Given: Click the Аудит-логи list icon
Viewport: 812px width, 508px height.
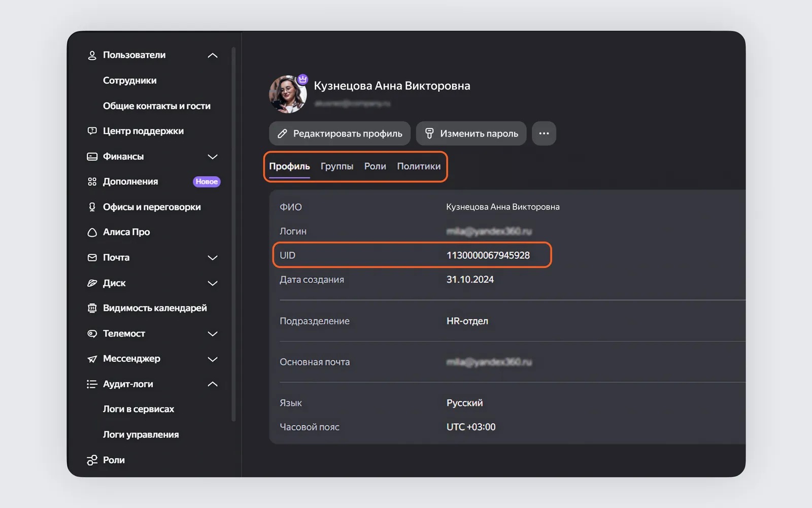Looking at the screenshot, I should tap(92, 384).
